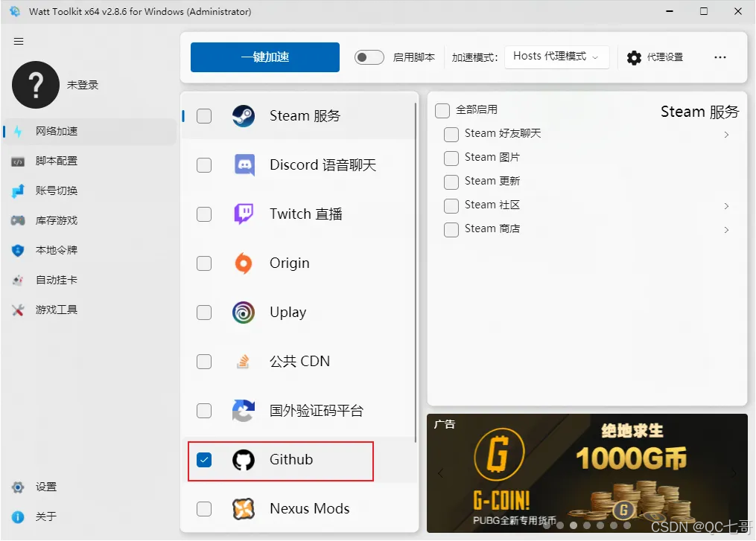
Task: Click the Uplay swirl icon
Action: click(244, 313)
